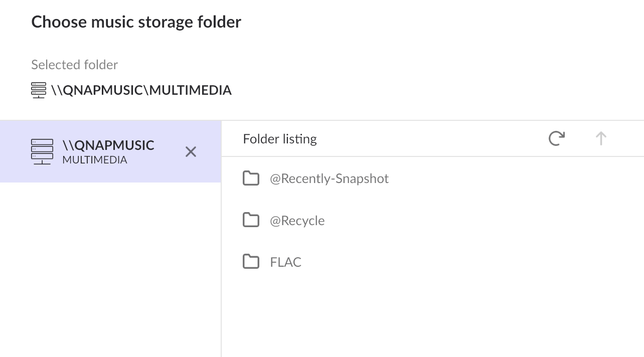Click the @Recycle folder icon
This screenshot has height=357, width=644.
[x=251, y=220]
